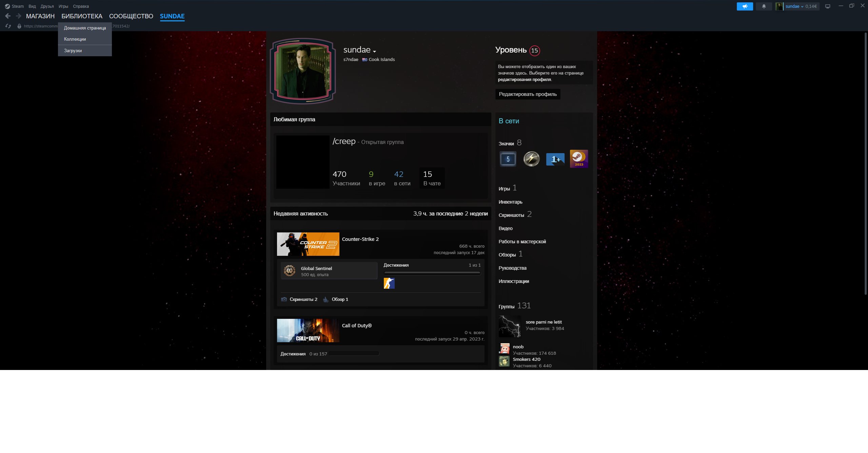868x453 pixels.
Task: Open Big Picture mode via monitor icon
Action: coord(828,6)
